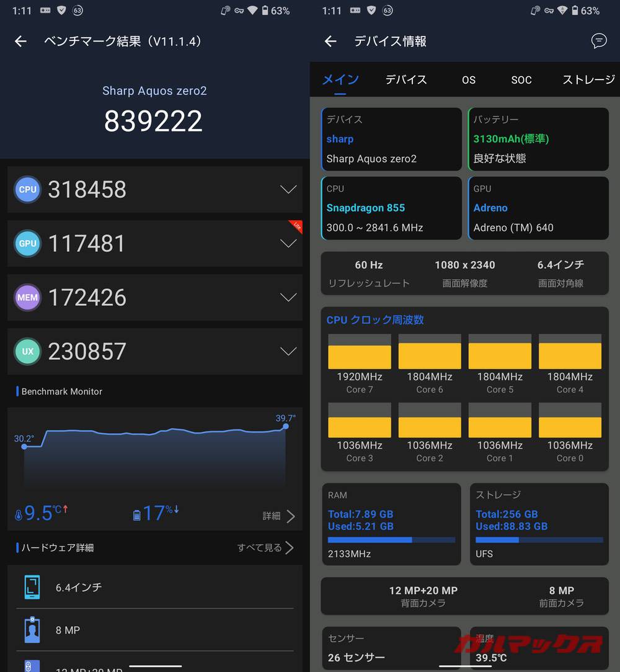Open the GPU Adreno 640 card
The width and height of the screenshot is (620, 672).
[x=538, y=208]
